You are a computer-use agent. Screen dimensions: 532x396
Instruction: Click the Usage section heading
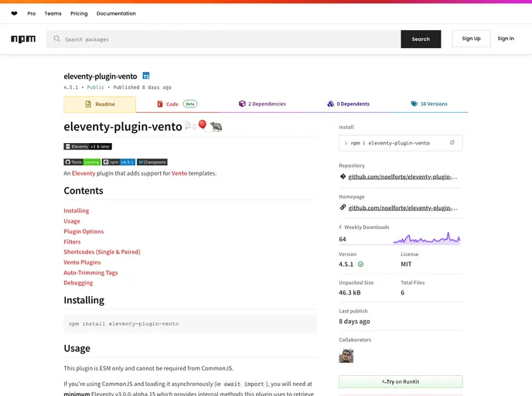point(77,349)
